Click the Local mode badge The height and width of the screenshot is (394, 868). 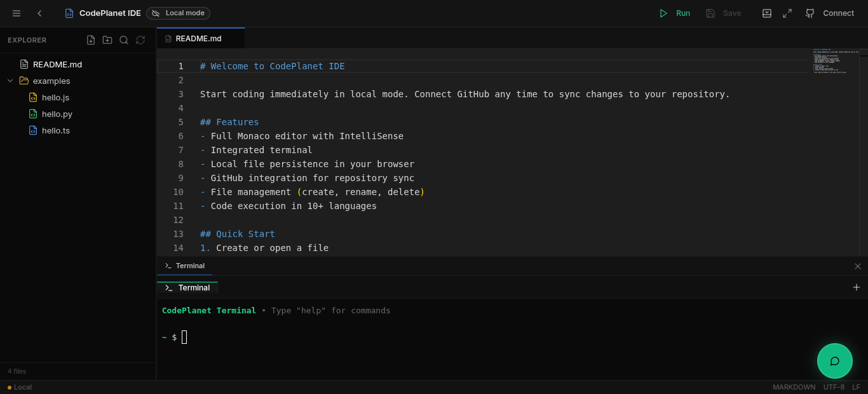178,13
